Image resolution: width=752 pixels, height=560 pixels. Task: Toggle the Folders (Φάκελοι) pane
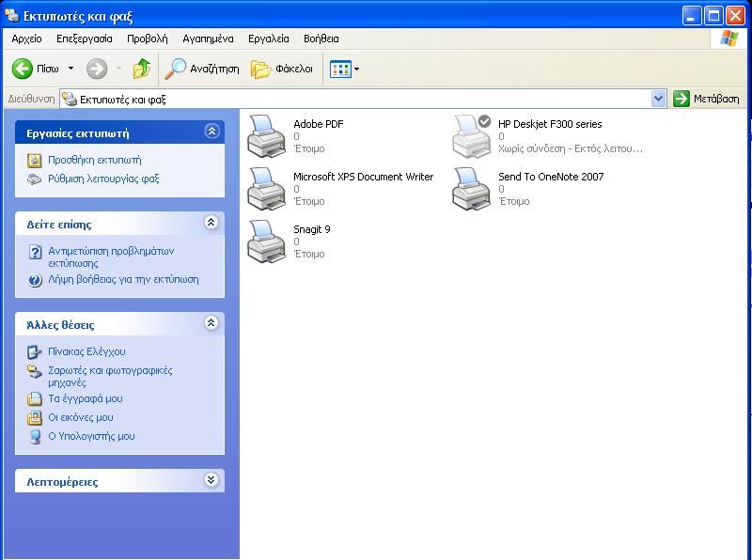point(261,69)
